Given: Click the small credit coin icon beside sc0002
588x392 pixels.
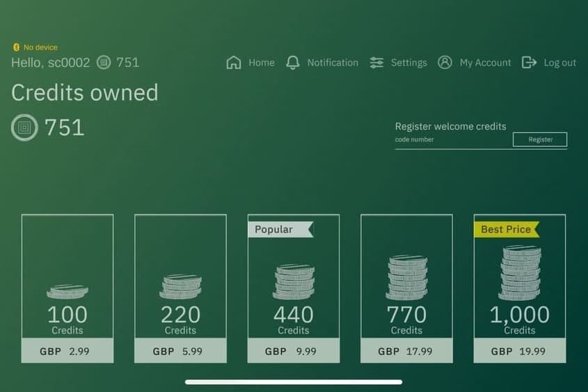Looking at the screenshot, I should (x=104, y=62).
